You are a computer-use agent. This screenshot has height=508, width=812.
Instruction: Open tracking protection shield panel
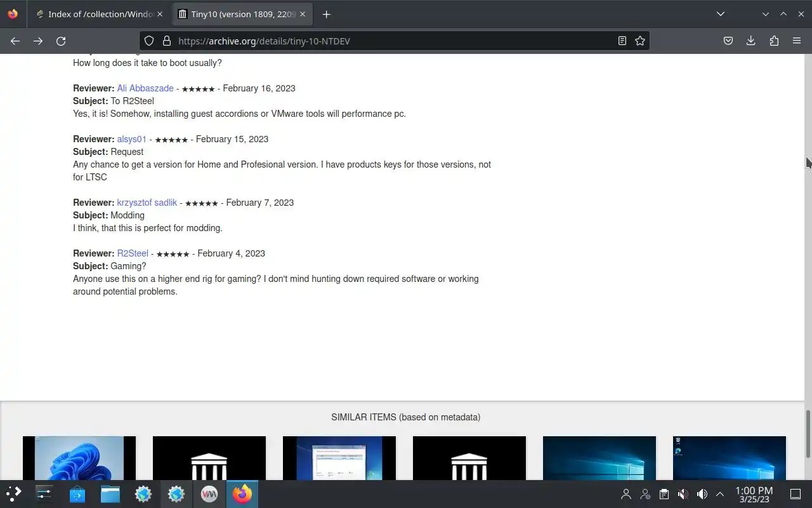coord(149,41)
